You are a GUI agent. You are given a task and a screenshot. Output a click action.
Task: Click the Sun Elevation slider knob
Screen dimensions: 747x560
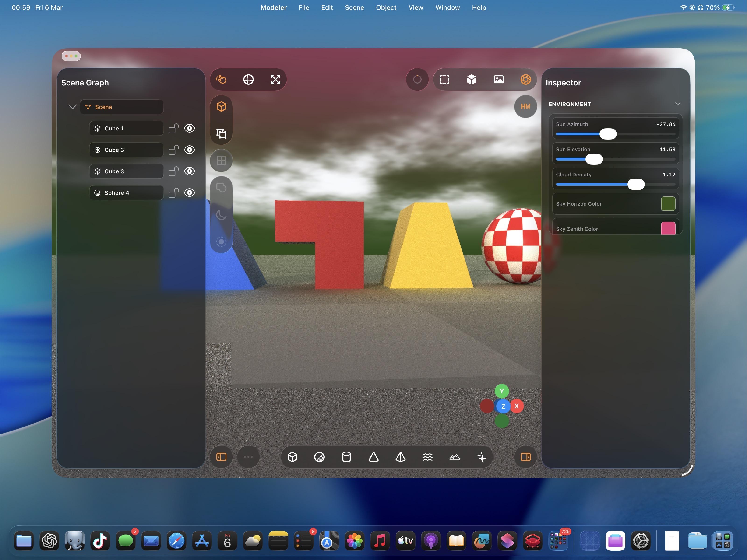pyautogui.click(x=594, y=159)
